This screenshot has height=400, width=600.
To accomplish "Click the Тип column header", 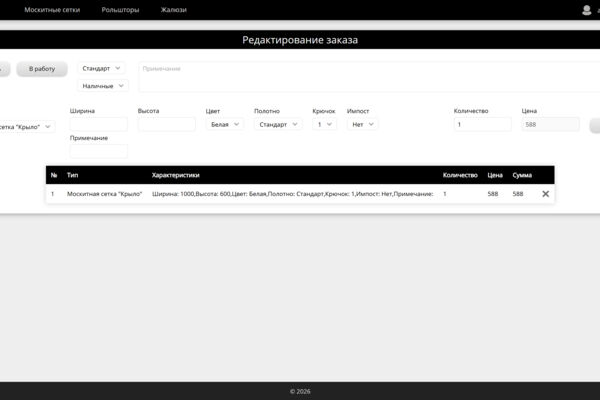I will [72, 175].
